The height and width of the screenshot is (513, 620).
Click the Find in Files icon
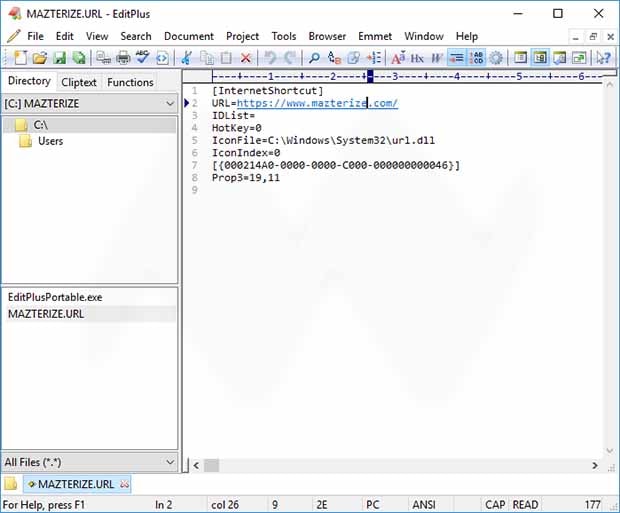[354, 58]
